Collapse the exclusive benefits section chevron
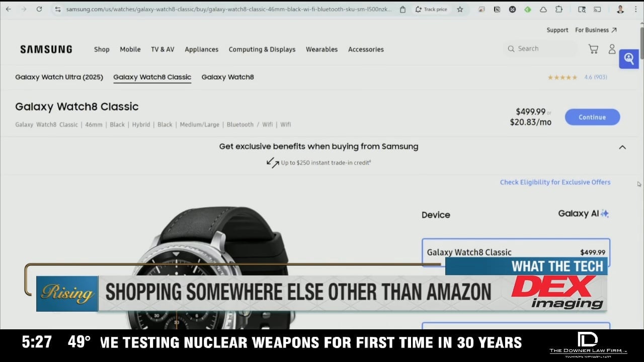 coord(622,147)
